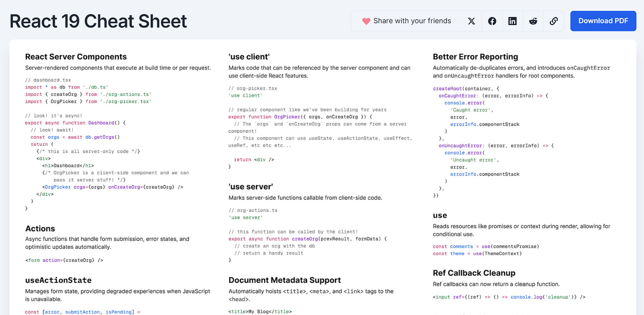Select the React Server Components heading

click(x=76, y=57)
